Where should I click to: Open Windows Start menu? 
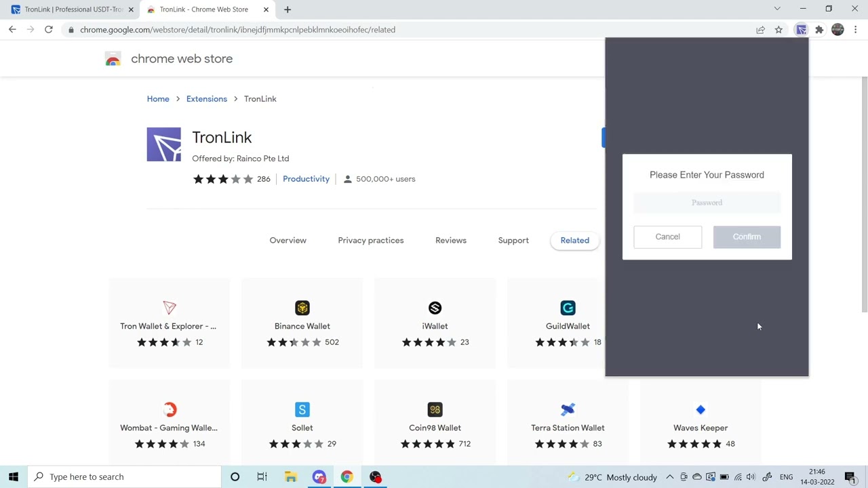coord(14,476)
